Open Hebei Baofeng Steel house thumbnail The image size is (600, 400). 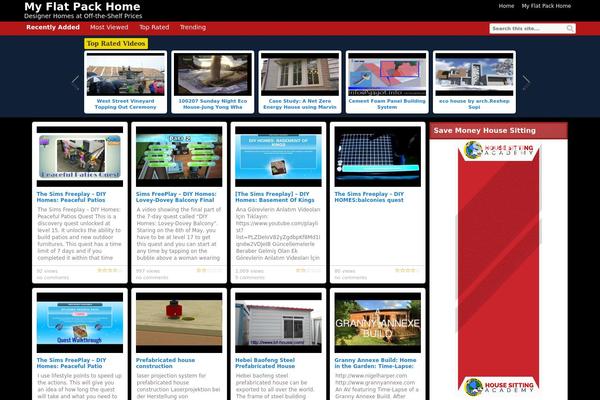(278, 323)
